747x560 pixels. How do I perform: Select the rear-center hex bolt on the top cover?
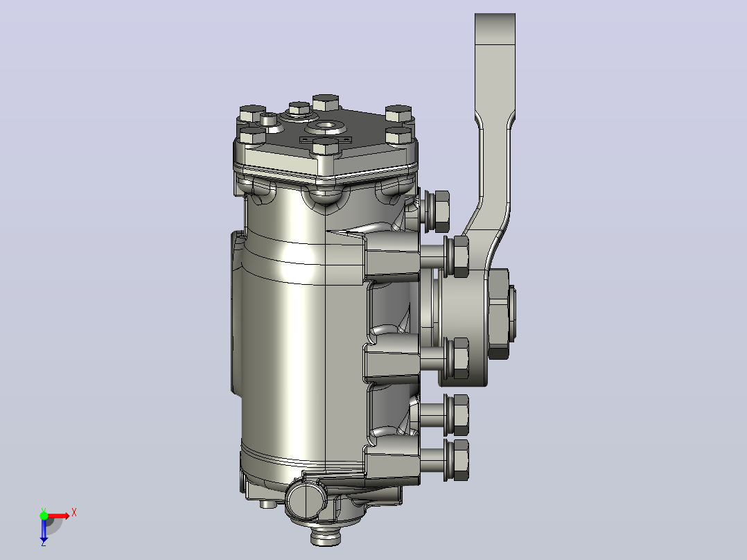(326, 103)
